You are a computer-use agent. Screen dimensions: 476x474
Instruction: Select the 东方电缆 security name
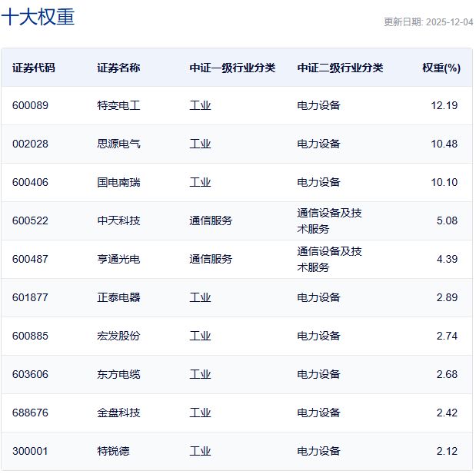118,374
